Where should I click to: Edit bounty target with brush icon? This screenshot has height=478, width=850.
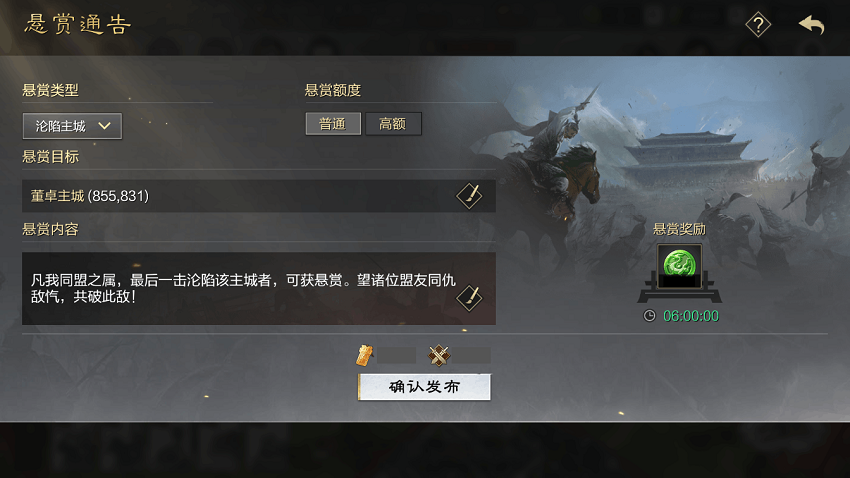pyautogui.click(x=469, y=196)
